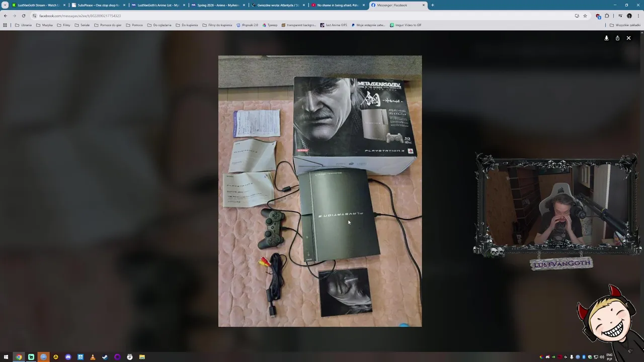Open the Windows Start menu
Image resolution: width=644 pixels, height=362 pixels.
[x=6, y=357]
